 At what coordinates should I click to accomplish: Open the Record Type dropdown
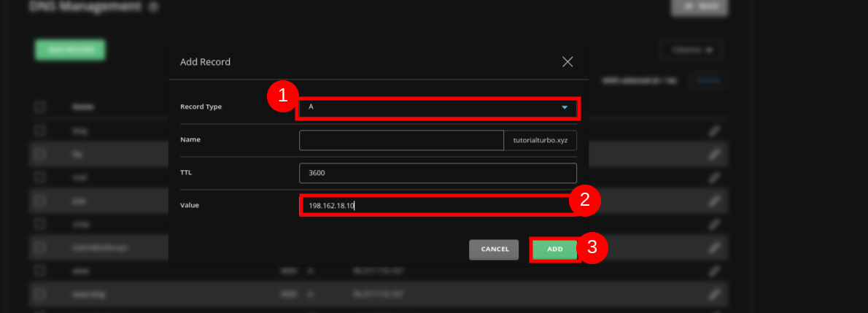click(438, 107)
